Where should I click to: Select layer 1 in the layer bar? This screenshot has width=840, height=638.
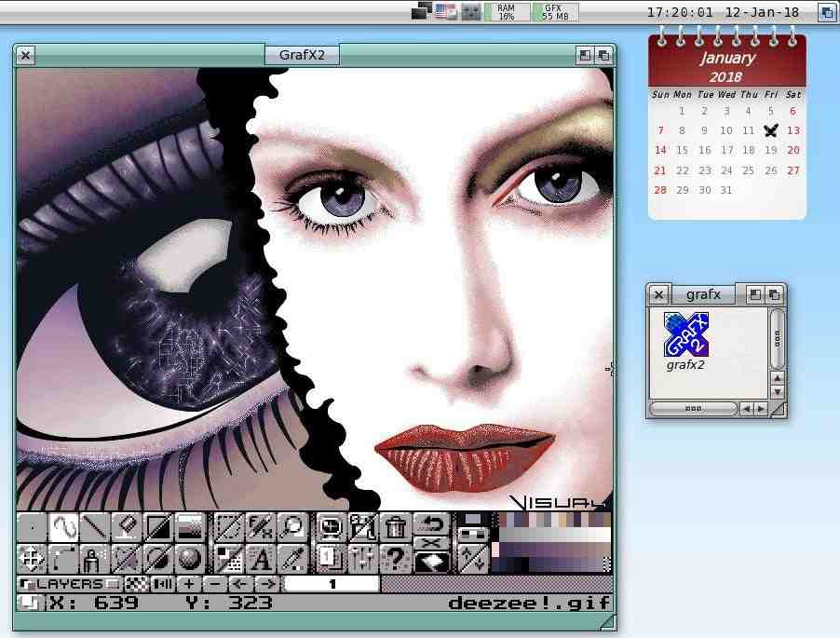(332, 584)
